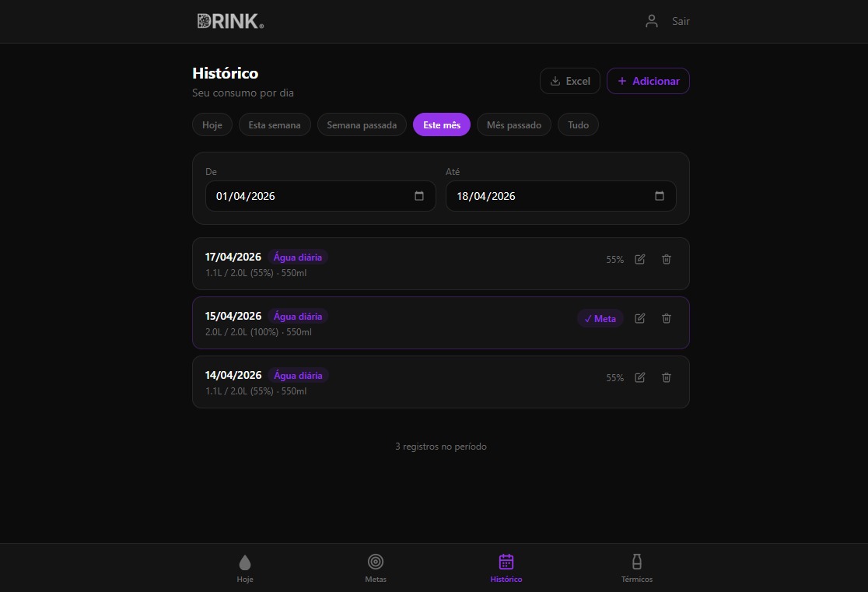Open Histórico calendar icon in bottom nav

(x=506, y=562)
